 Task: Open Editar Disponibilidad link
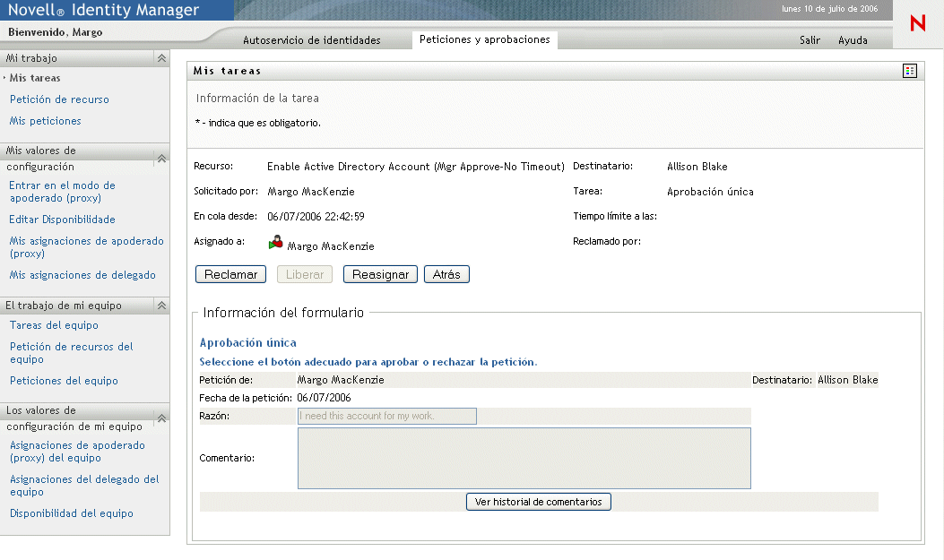(x=62, y=220)
